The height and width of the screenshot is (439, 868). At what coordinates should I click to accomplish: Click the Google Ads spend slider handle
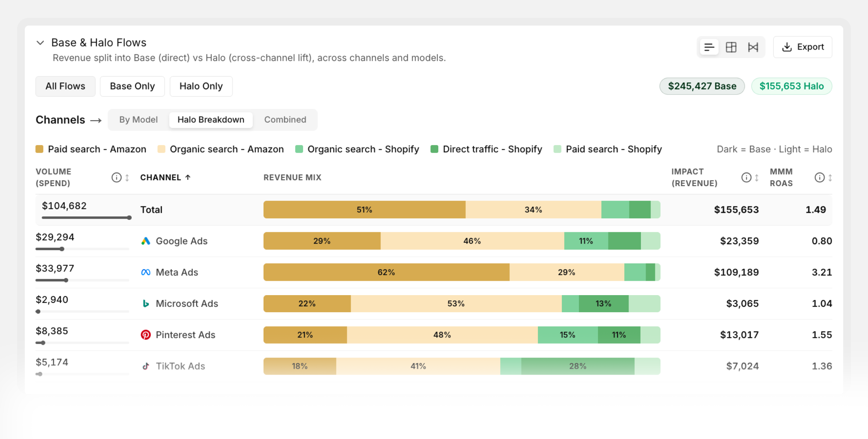click(62, 249)
